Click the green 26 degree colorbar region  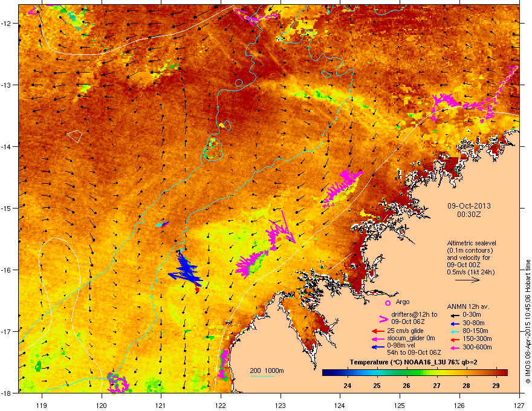[x=406, y=373]
